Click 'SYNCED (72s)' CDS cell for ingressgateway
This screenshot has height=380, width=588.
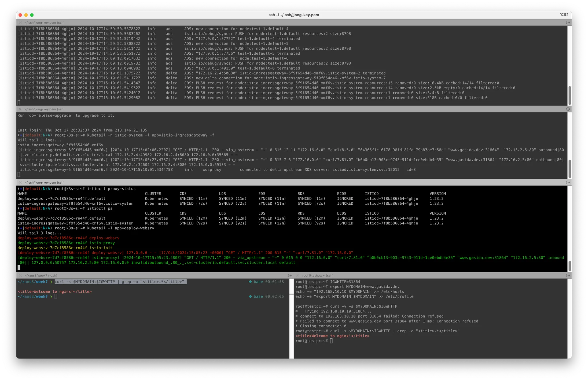click(193, 204)
